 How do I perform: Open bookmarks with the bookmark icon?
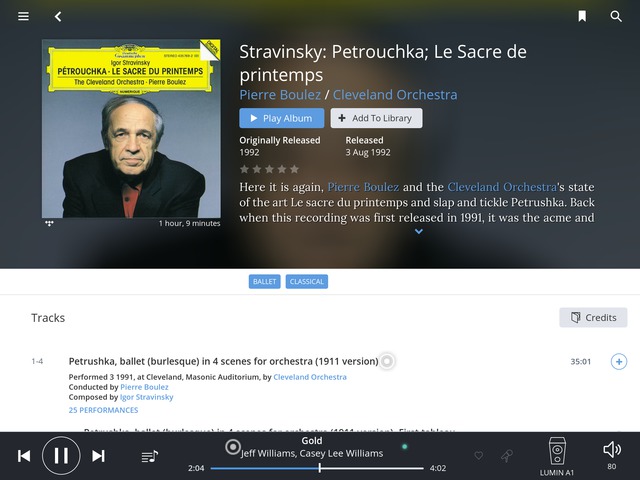coord(582,16)
